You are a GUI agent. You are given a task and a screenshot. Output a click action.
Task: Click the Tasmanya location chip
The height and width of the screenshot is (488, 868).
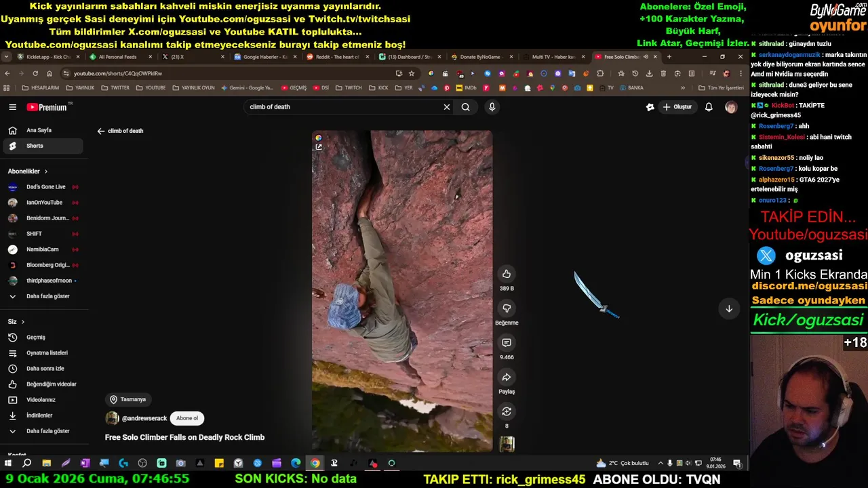click(128, 400)
